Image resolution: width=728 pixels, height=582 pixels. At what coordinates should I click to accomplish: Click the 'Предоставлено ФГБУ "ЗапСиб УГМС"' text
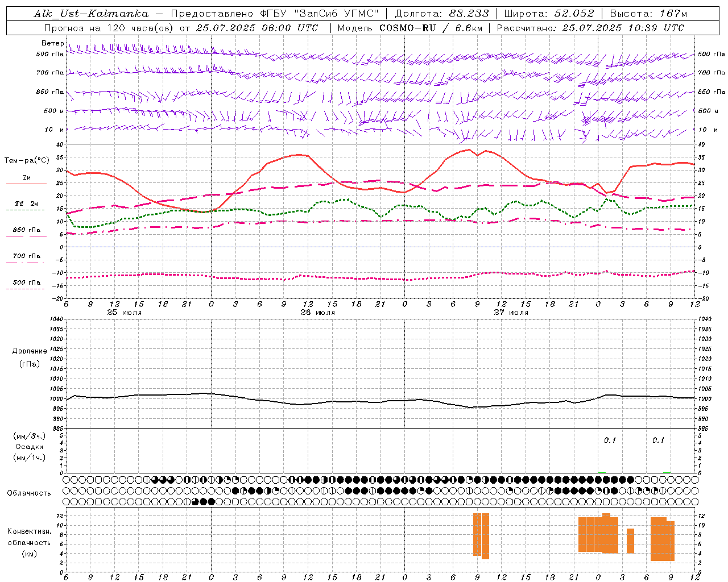pyautogui.click(x=275, y=14)
